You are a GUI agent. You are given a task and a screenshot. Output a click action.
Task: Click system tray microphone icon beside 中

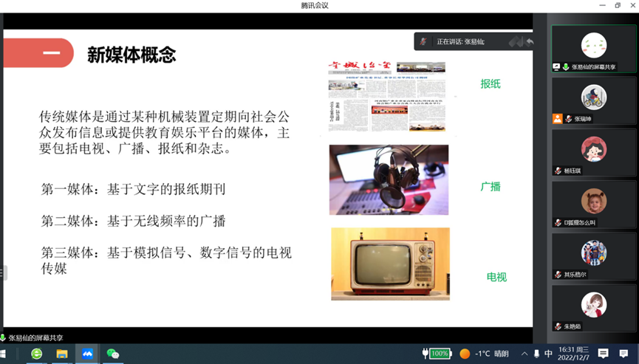[537, 354]
